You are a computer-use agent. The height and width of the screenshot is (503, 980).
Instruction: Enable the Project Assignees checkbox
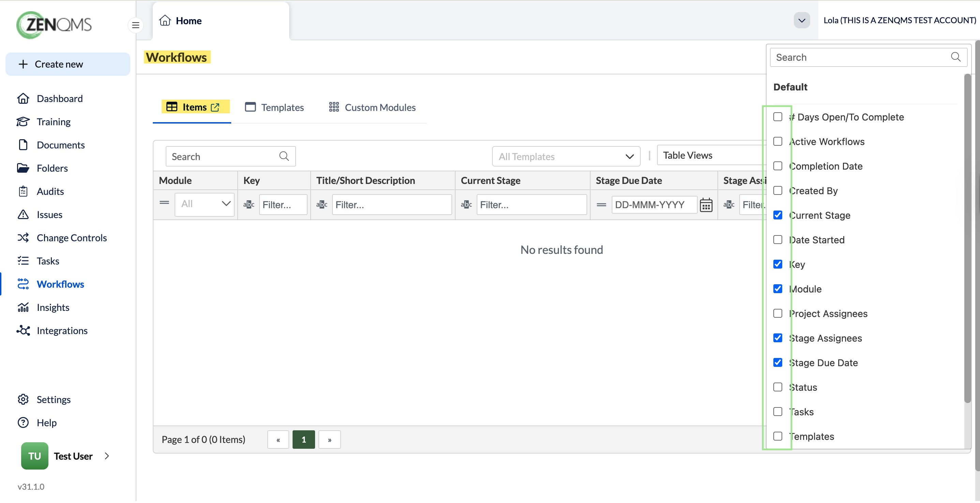tap(777, 313)
